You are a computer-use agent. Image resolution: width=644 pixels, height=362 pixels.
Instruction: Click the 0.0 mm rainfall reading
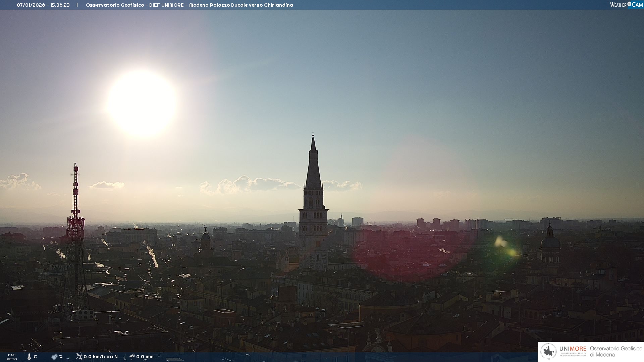point(145,357)
